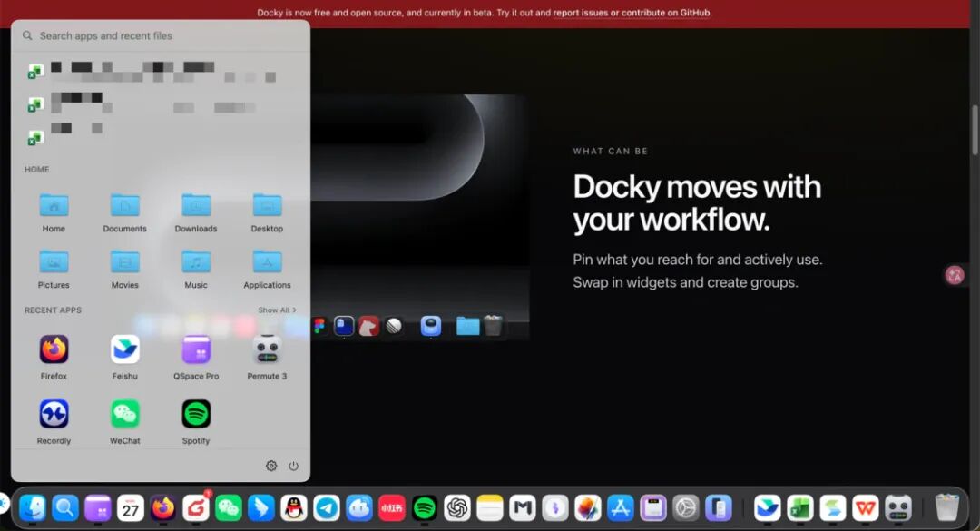This screenshot has height=531, width=980.
Task: Click the webpage vertical scrollbar thumb
Action: click(975, 130)
